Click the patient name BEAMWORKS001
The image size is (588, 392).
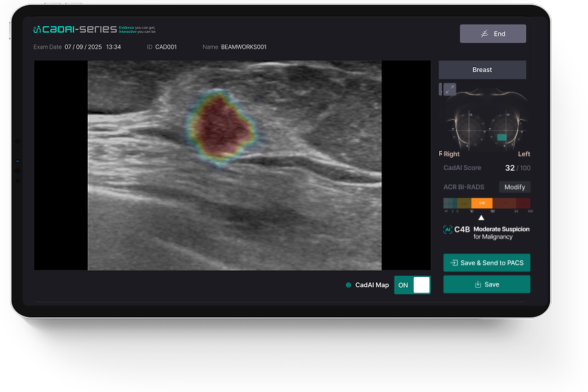(x=244, y=47)
